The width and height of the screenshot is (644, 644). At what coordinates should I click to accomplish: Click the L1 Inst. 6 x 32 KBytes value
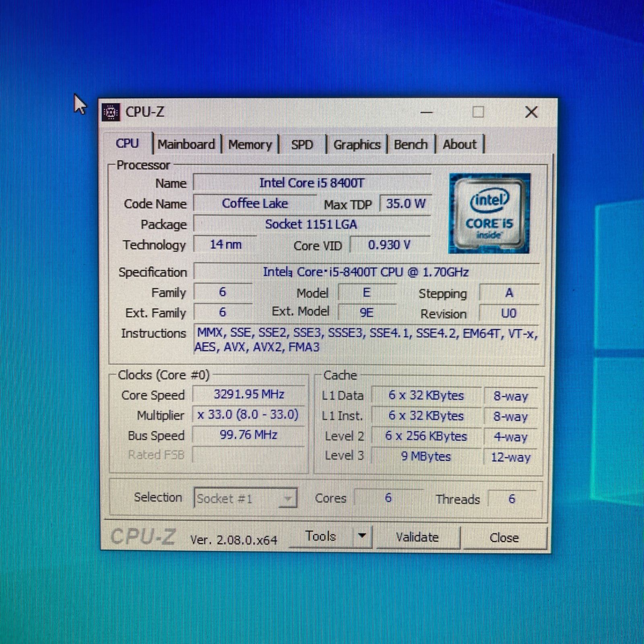pyautogui.click(x=426, y=416)
